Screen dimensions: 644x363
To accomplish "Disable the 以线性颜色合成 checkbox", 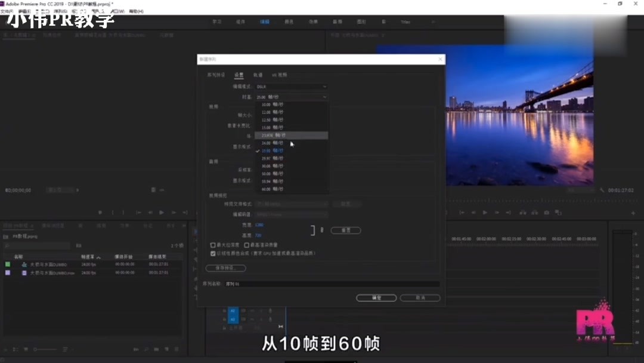I will pos(212,253).
